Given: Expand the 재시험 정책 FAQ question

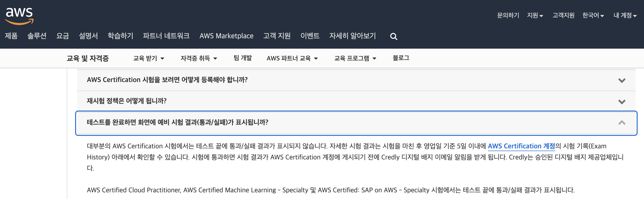Looking at the screenshot, I should click(356, 101).
